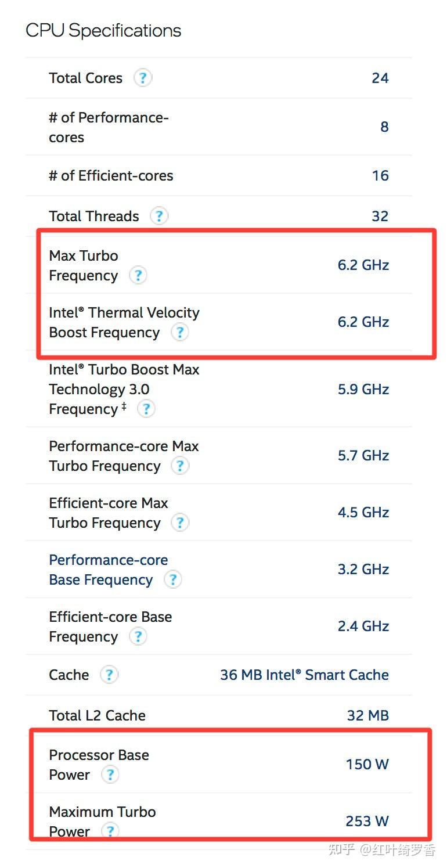Open Maximum Turbo Power help icon
Screen dimensions: 447x868
pyautogui.click(x=110, y=831)
